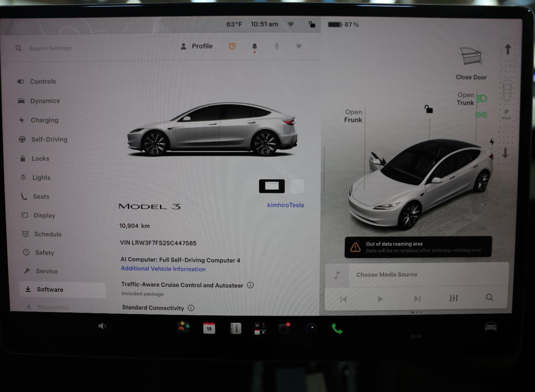Tap the charge port lightning bolt icon
Image resolution: width=535 pixels, height=392 pixels.
tap(492, 142)
